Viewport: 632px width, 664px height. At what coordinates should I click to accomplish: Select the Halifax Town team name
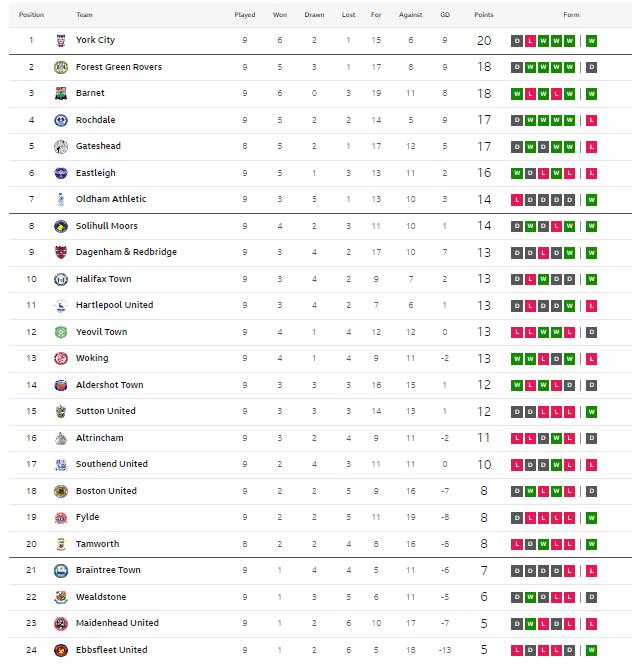pyautogui.click(x=103, y=279)
